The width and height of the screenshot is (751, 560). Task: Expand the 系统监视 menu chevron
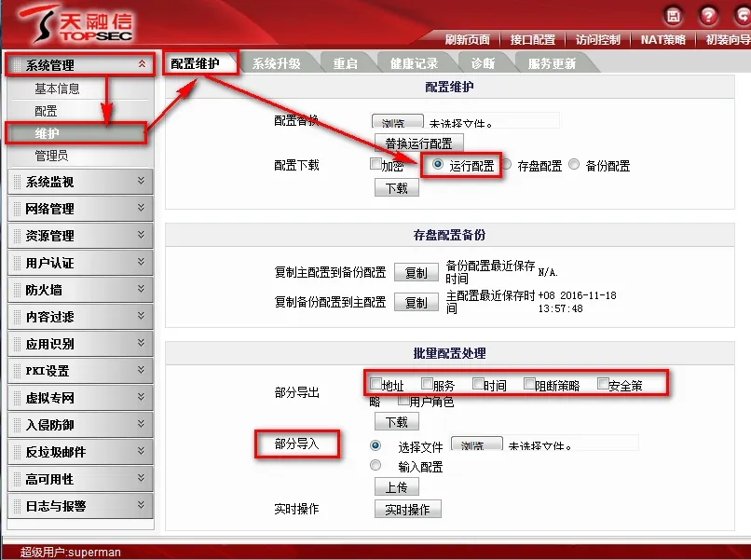click(x=141, y=181)
